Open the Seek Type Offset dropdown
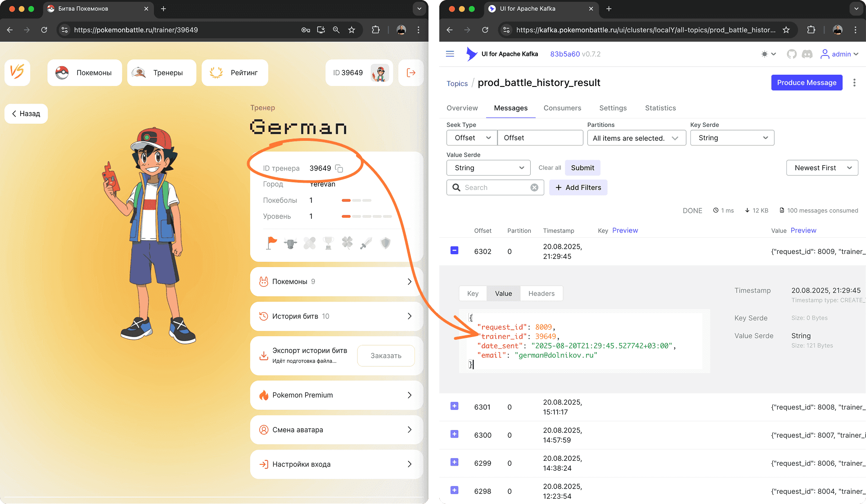 tap(471, 138)
